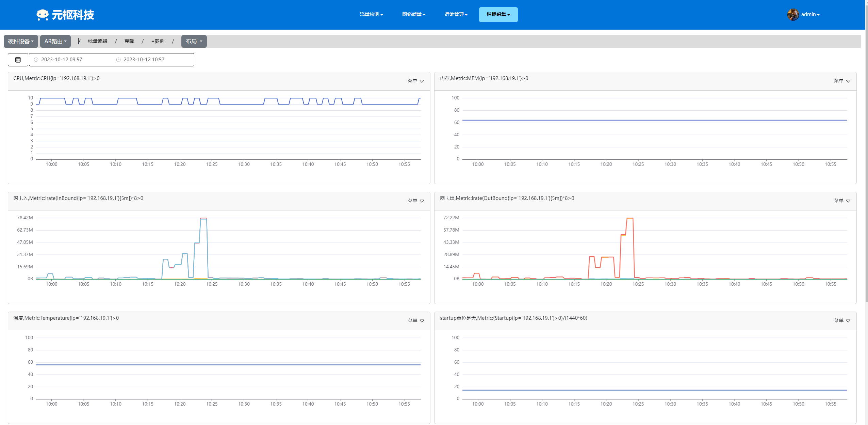Open 菜单 on the 内存 chart panel

click(x=842, y=81)
